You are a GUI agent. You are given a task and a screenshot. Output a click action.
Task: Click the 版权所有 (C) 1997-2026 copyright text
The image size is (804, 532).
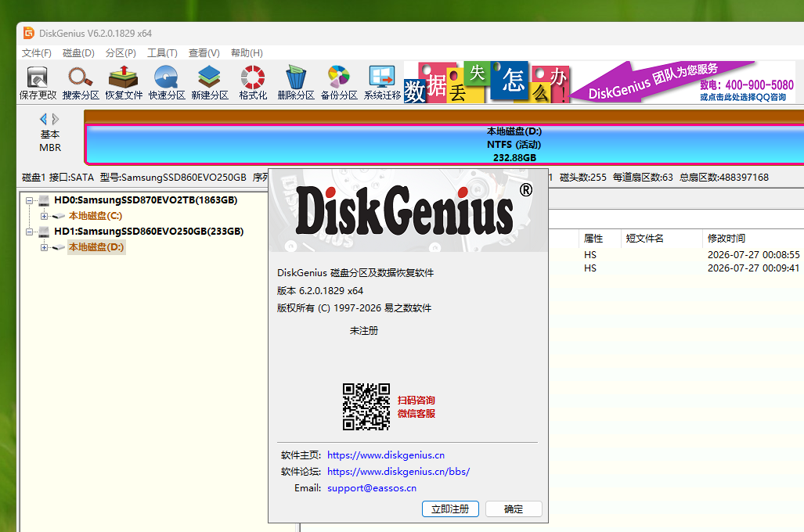pos(355,308)
